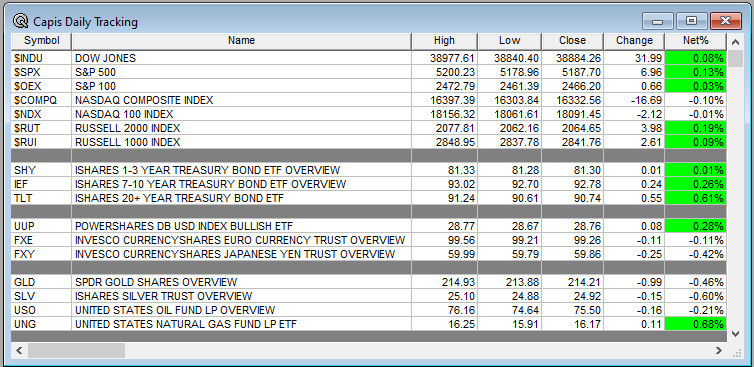Click POWERSHARES DB USD INDEX BULLISH ETF
Viewport: 754px width, 367px height.
241,226
